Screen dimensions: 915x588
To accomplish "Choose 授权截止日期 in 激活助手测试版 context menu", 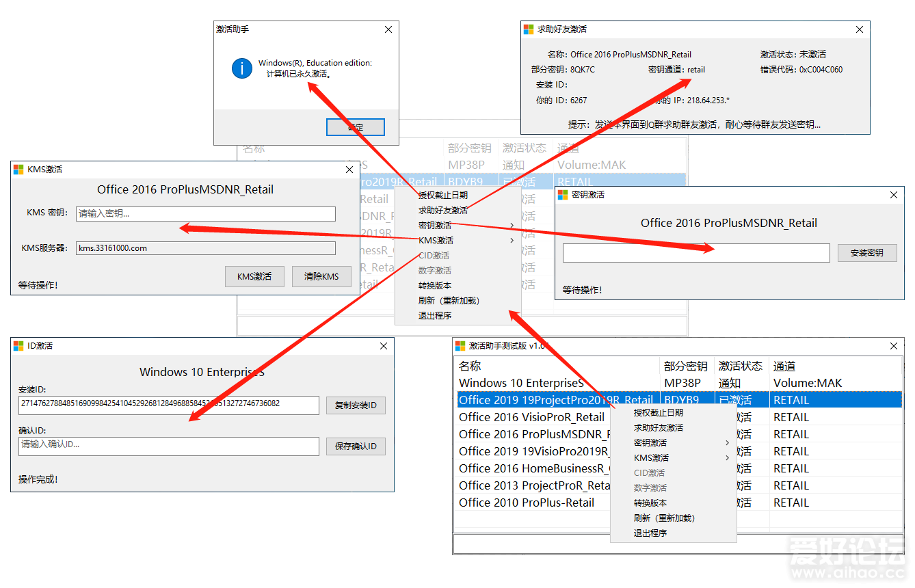I will [659, 413].
